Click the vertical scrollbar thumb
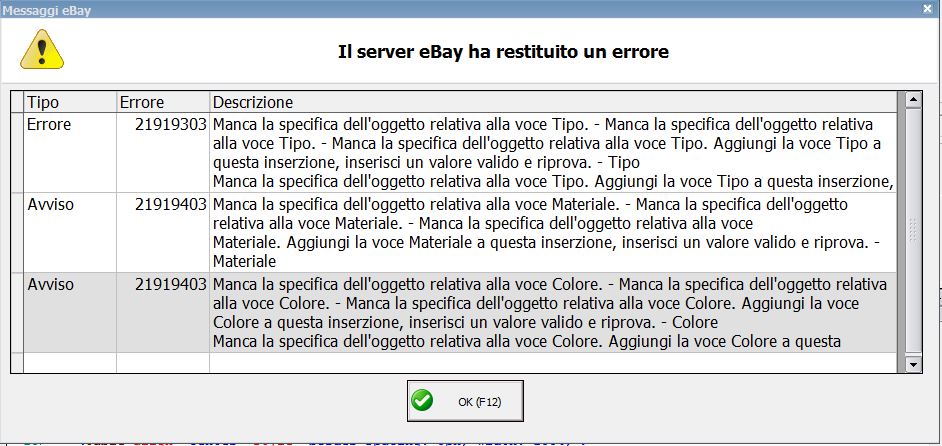This screenshot has width=942, height=446. (913, 230)
